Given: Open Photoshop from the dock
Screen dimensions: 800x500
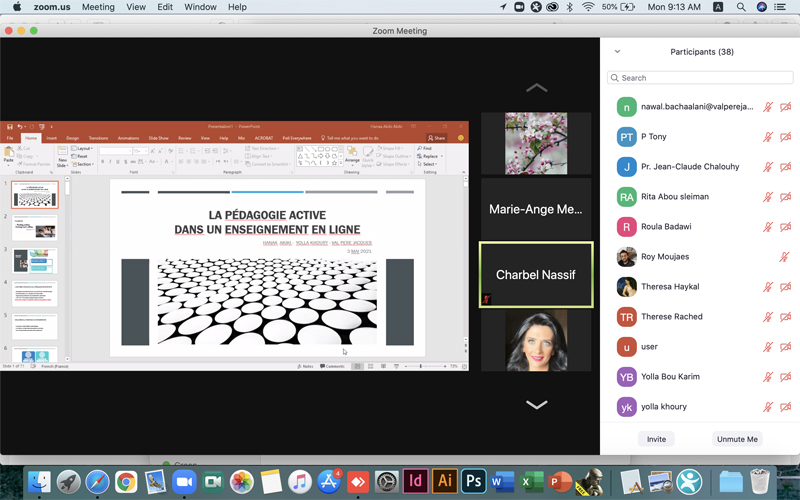Looking at the screenshot, I should click(x=474, y=481).
